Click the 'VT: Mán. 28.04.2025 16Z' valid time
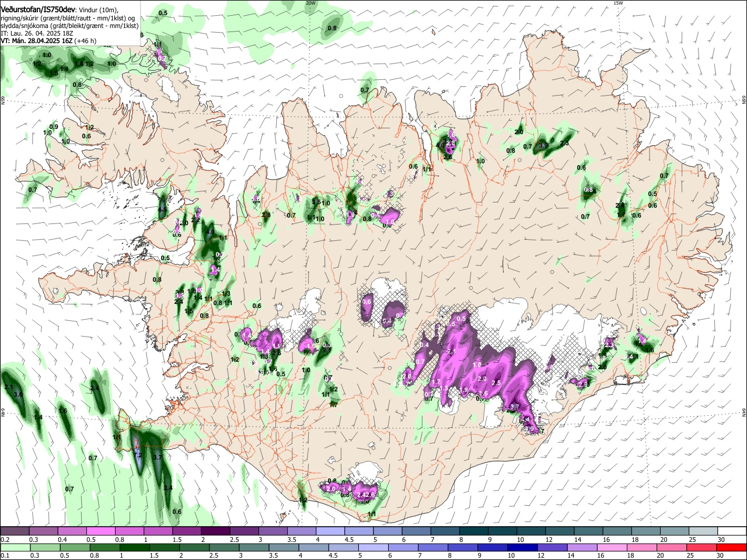This screenshot has width=747, height=560. click(36, 41)
